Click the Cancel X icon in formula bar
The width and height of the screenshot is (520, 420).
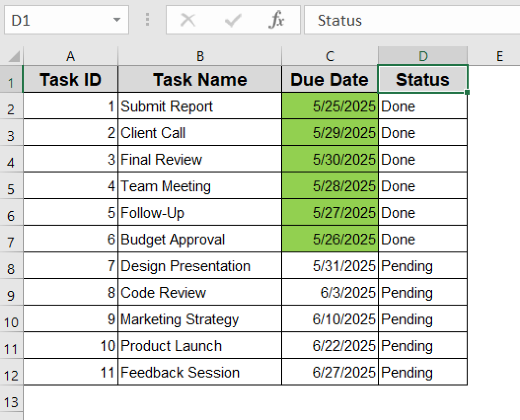(188, 20)
